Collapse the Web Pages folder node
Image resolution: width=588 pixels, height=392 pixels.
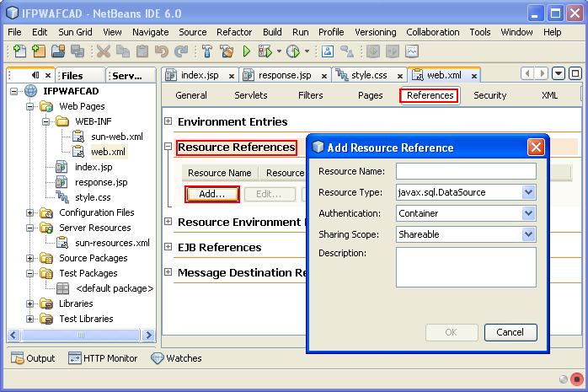click(30, 106)
